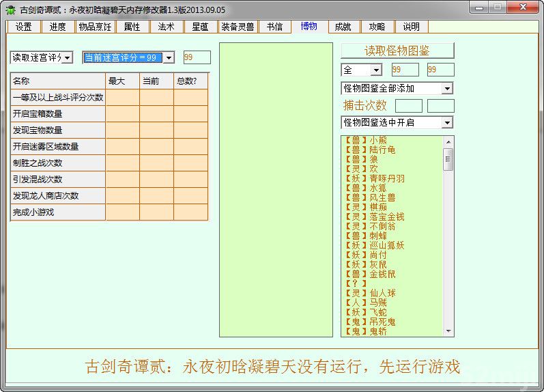Click 一等及以上战斗评分次数 row label
This screenshot has width=544, height=392.
pos(58,98)
